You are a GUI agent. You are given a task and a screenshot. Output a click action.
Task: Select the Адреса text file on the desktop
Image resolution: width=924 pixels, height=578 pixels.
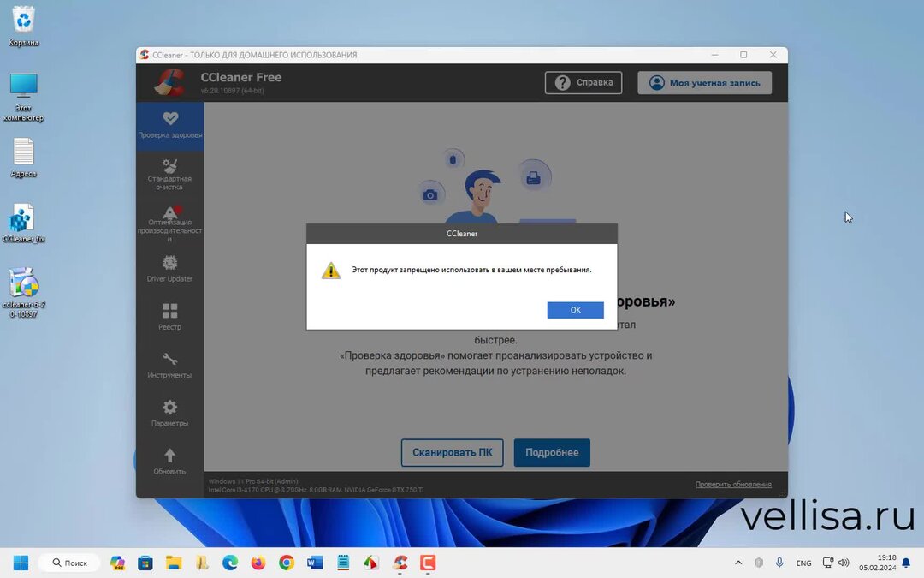(24, 158)
